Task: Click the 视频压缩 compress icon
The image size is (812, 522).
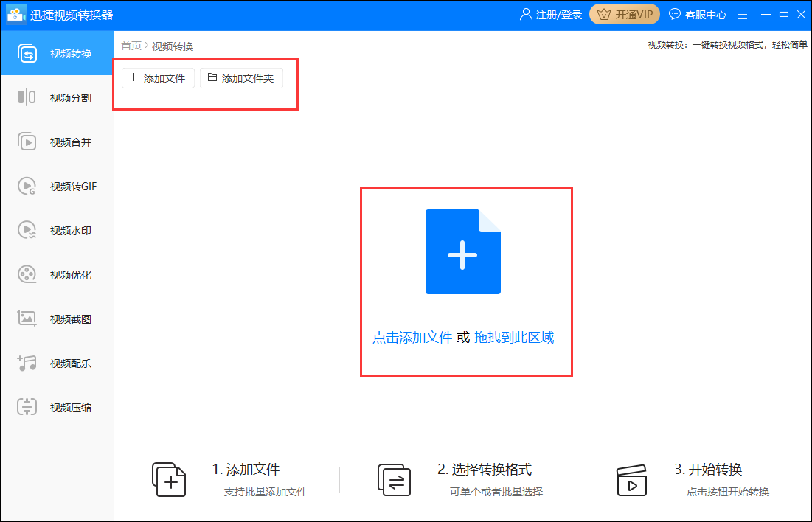Action: tap(27, 407)
